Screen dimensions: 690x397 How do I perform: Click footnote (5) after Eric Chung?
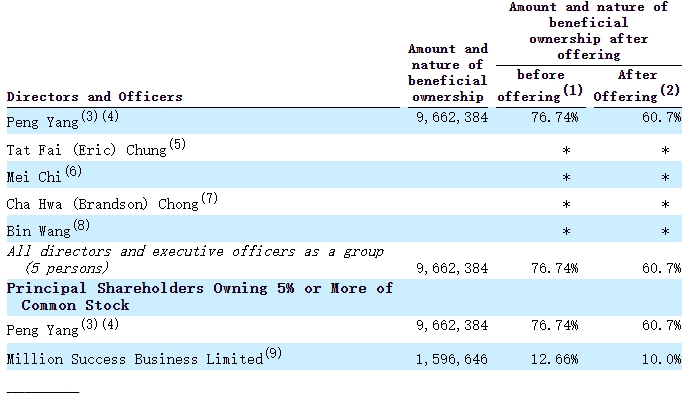[177, 144]
